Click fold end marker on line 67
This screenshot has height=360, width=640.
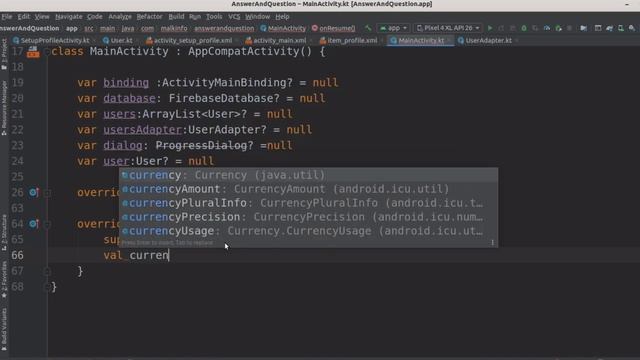point(47,271)
